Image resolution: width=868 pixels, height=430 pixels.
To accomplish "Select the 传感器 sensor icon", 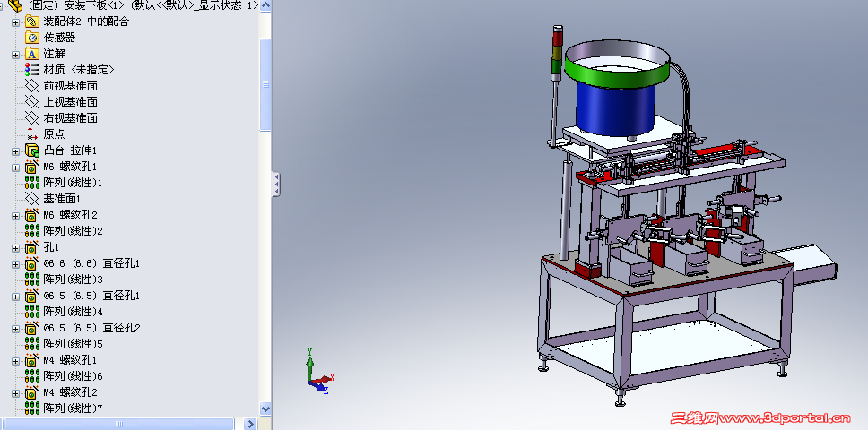I will point(32,38).
